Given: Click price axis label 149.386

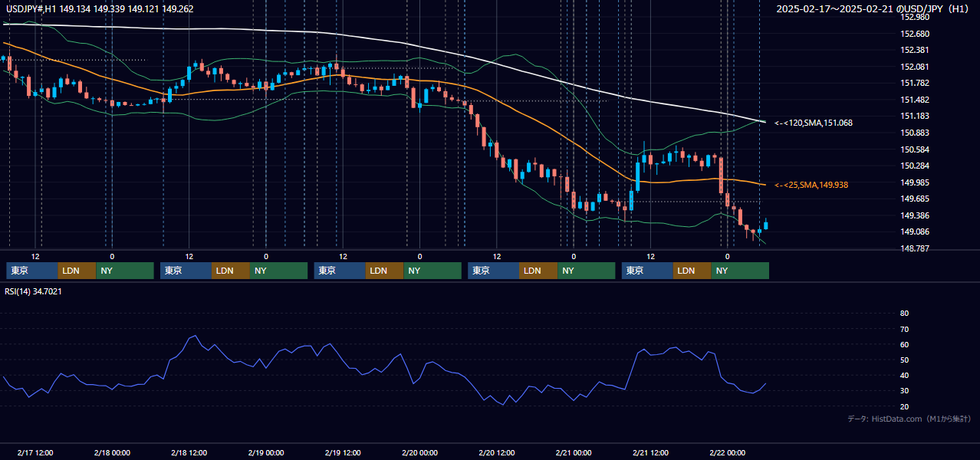Looking at the screenshot, I should click(x=915, y=215).
